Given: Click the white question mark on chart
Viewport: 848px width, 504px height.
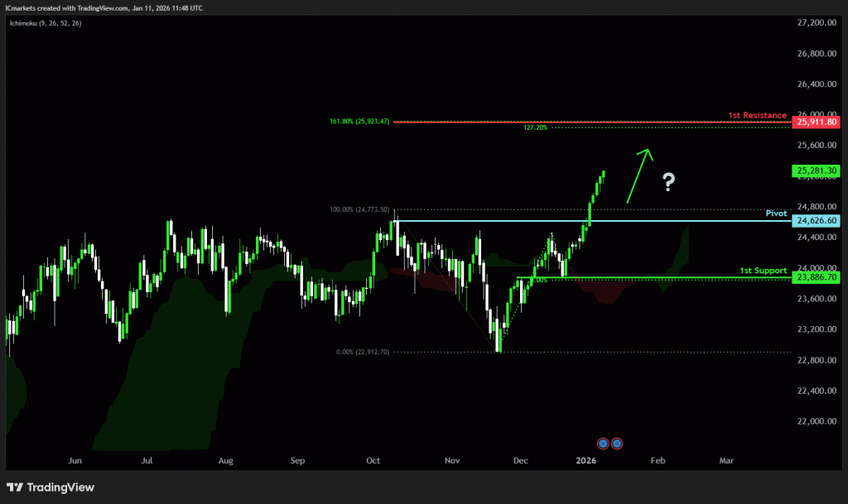Looking at the screenshot, I should coord(668,182).
